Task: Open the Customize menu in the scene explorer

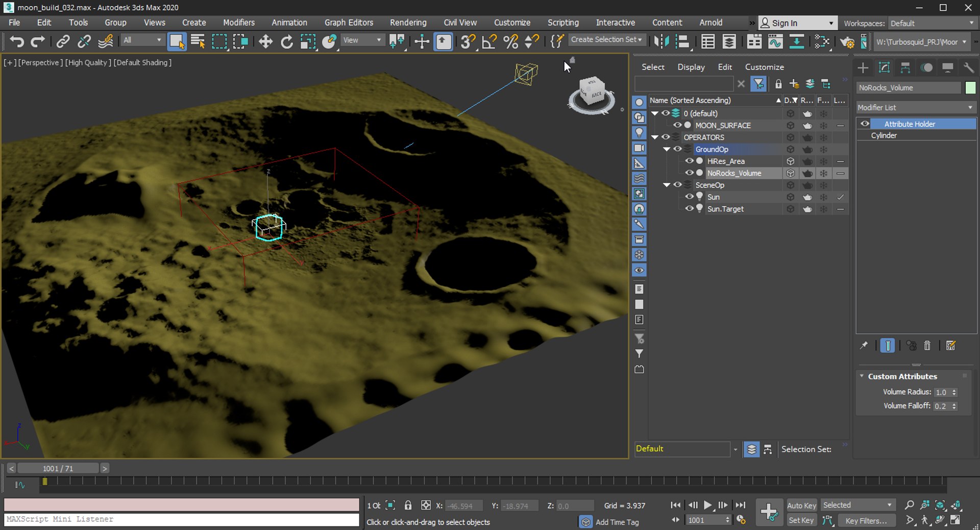Action: pos(764,67)
